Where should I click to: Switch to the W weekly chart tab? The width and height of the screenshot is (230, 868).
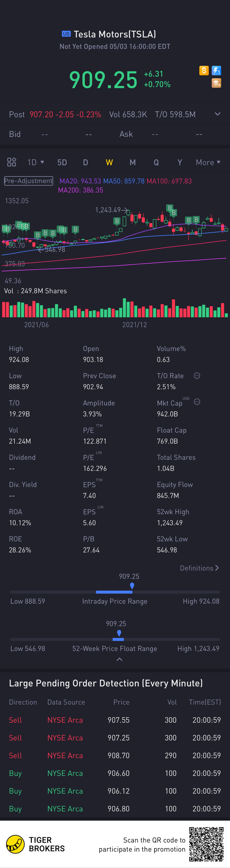click(x=109, y=162)
